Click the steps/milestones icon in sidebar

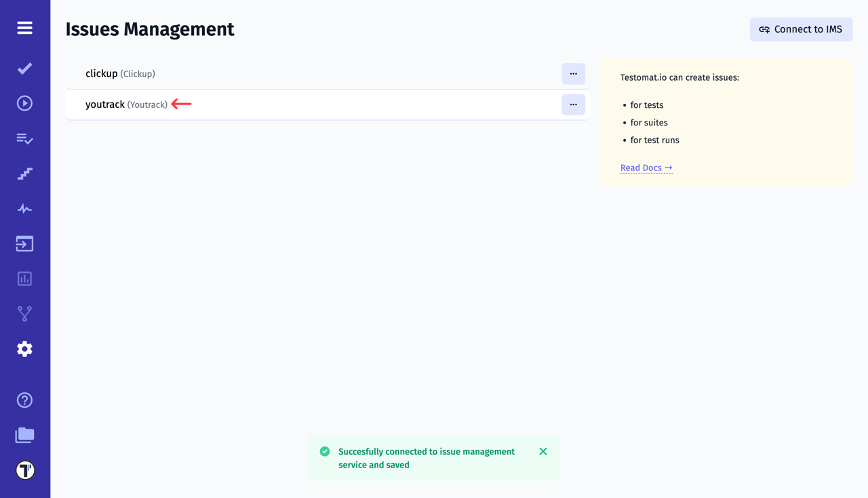pyautogui.click(x=24, y=174)
